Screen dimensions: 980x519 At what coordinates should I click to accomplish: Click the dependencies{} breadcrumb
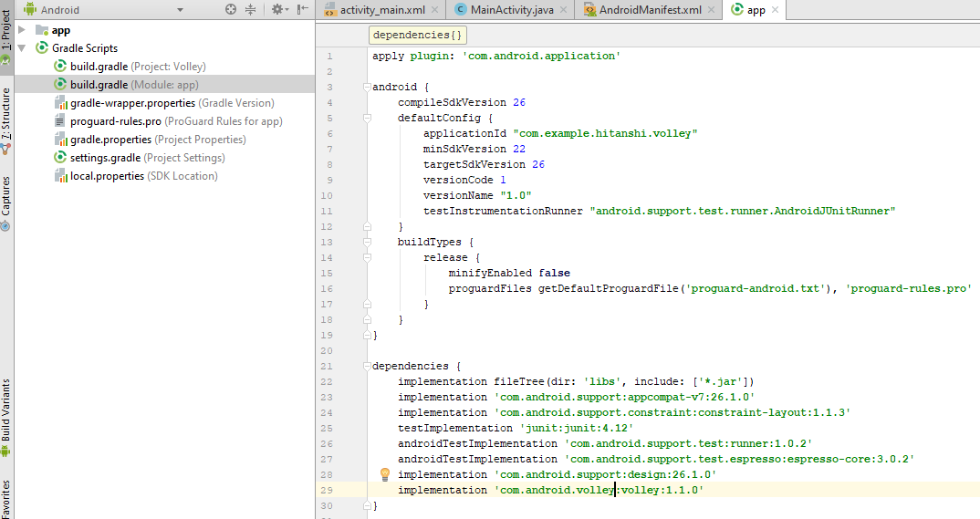(418, 35)
